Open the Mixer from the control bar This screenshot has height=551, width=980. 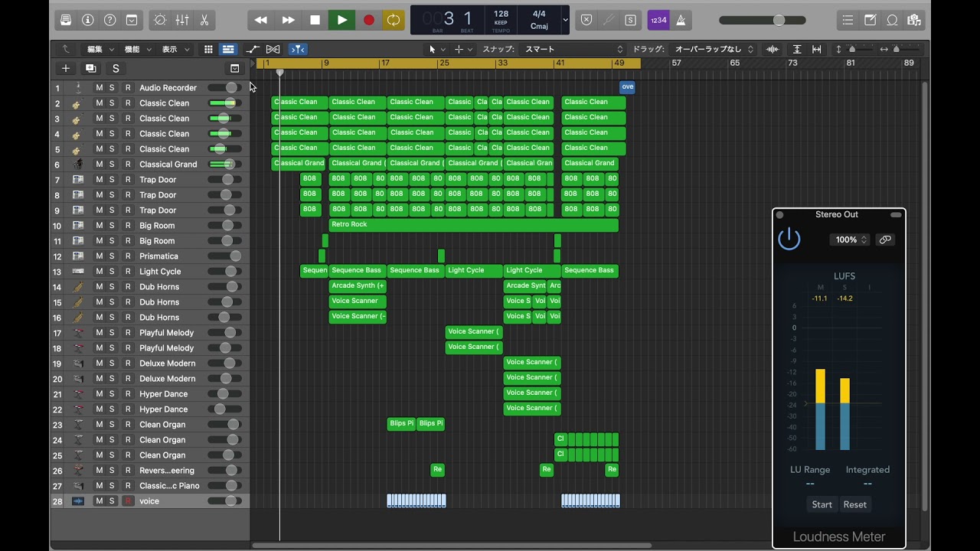point(182,20)
